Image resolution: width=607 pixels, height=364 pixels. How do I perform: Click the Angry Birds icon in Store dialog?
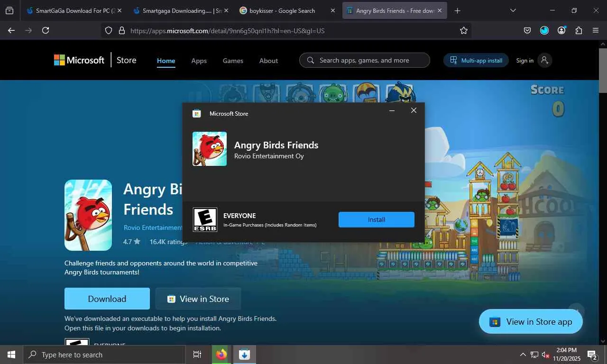click(x=210, y=149)
